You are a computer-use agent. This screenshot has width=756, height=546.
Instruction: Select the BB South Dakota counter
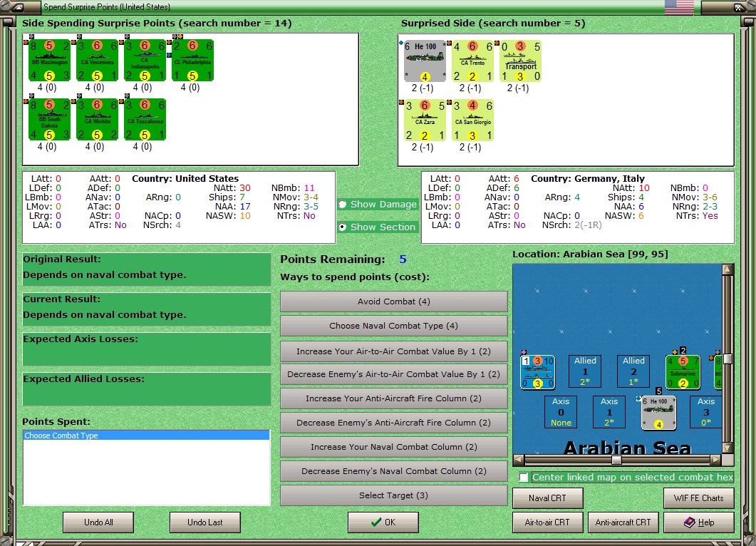(x=49, y=120)
